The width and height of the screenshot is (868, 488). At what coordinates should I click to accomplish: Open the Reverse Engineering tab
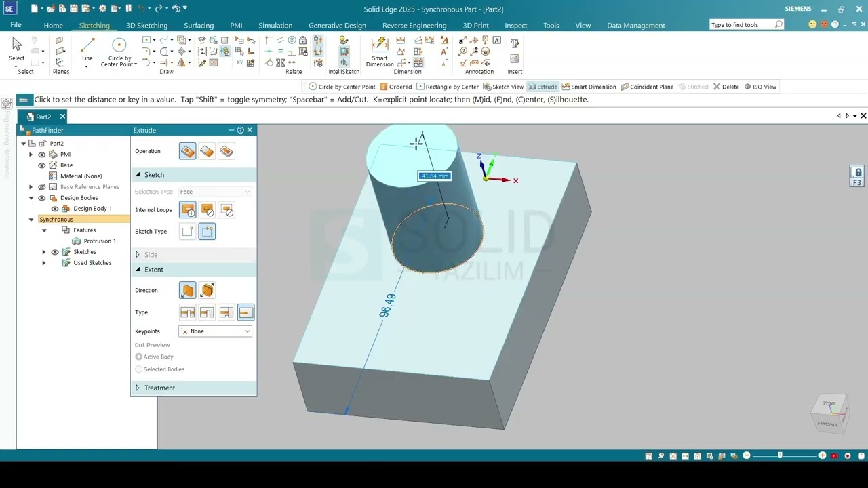(414, 26)
